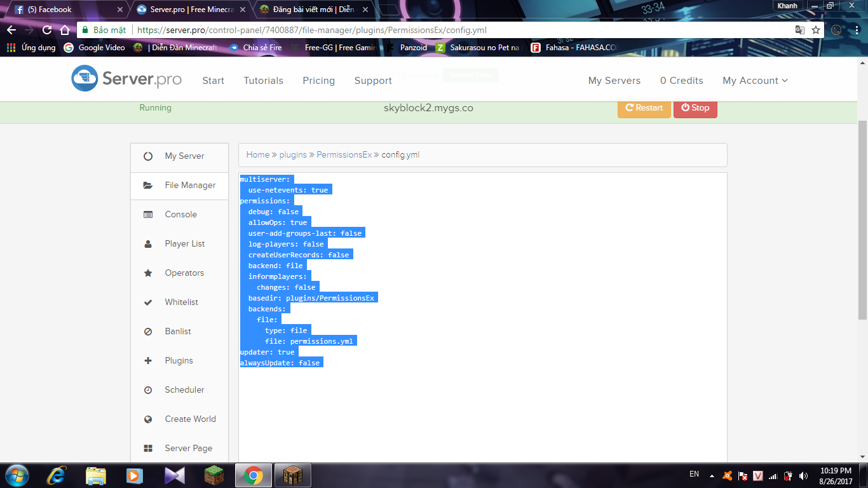Screen dimensions: 868x488
Task: Bookmark this page with the star icon
Action: [816, 30]
